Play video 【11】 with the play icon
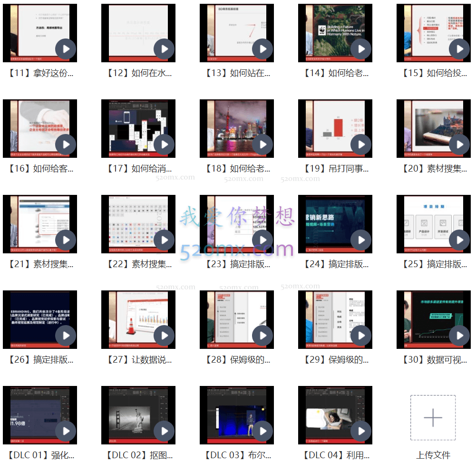 (x=66, y=49)
